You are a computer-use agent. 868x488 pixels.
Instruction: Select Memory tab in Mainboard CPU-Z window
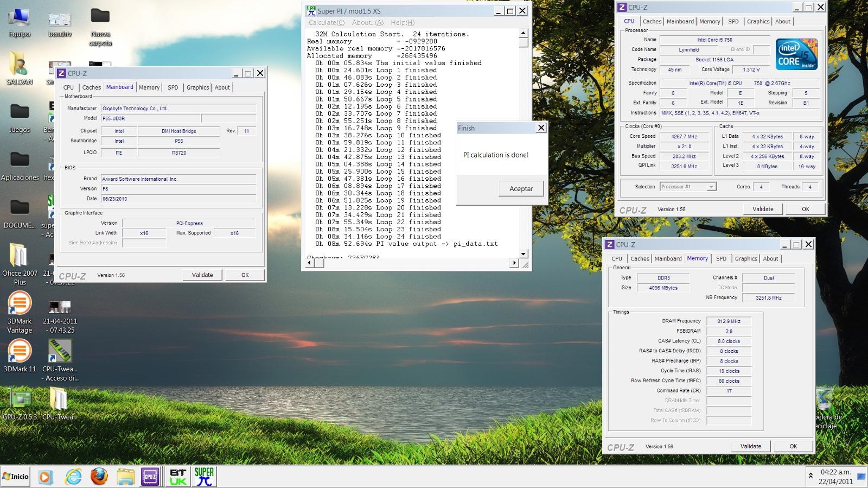(149, 87)
